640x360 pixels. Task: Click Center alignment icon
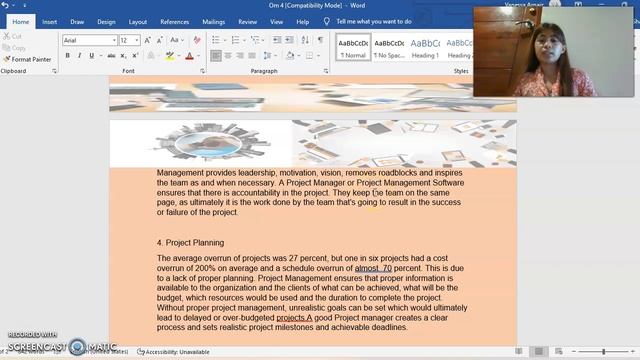(x=228, y=56)
